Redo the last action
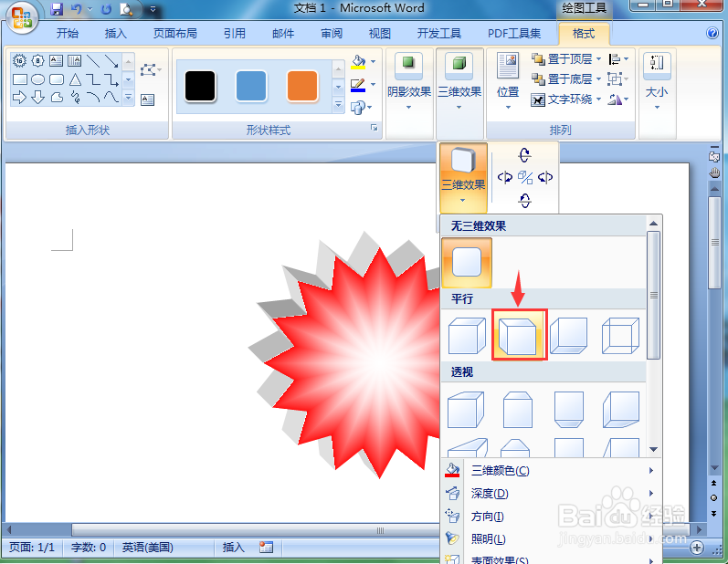The height and width of the screenshot is (564, 728). (106, 9)
